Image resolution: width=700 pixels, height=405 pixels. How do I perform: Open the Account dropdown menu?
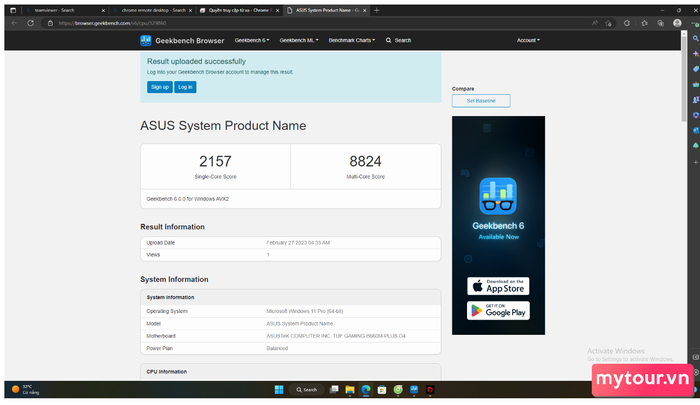tap(527, 40)
